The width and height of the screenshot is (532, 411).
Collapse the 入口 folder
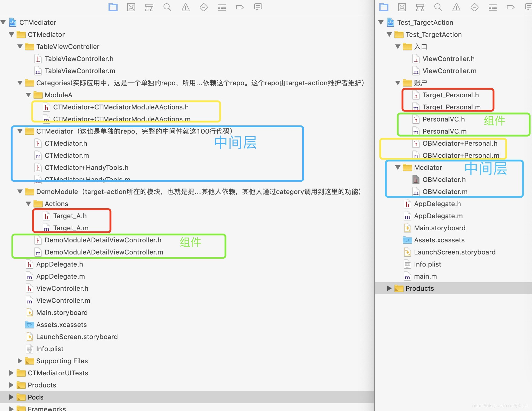click(398, 47)
